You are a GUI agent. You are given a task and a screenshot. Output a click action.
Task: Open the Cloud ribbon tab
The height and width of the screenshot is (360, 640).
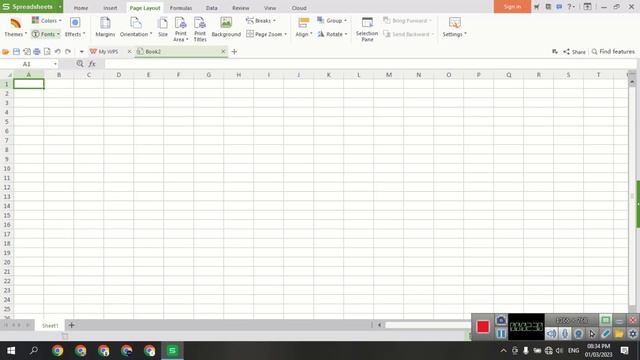[299, 8]
